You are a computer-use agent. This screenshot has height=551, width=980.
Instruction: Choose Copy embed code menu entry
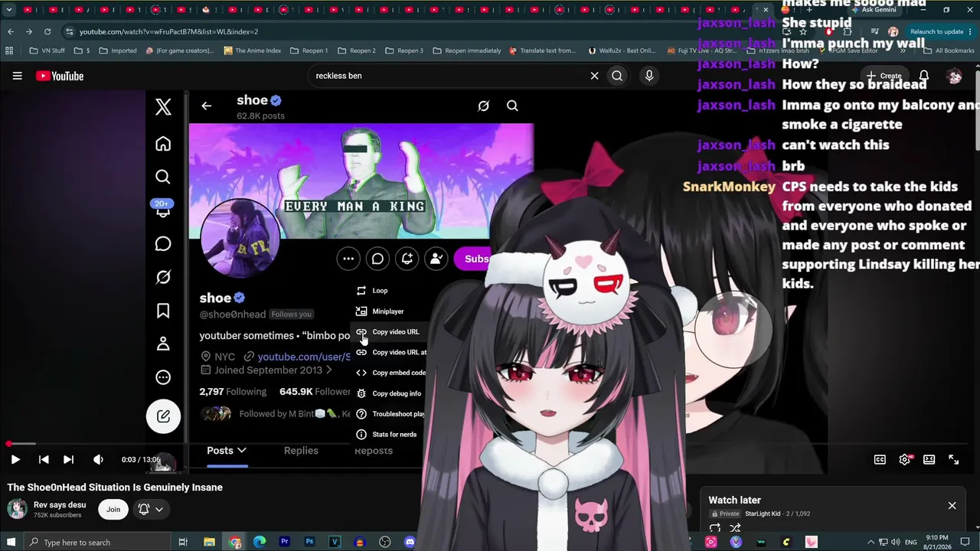(x=390, y=373)
